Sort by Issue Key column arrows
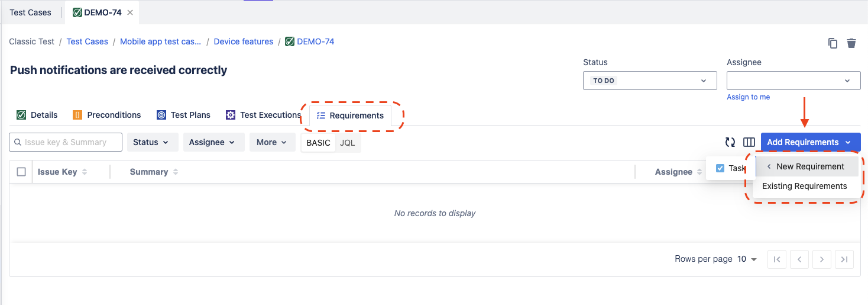The width and height of the screenshot is (868, 305). (x=85, y=172)
